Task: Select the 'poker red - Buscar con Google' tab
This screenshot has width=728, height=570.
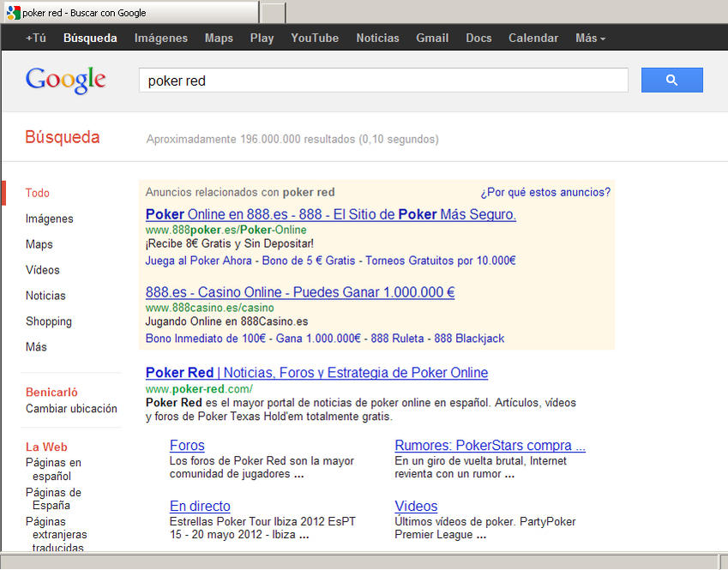Action: click(131, 13)
